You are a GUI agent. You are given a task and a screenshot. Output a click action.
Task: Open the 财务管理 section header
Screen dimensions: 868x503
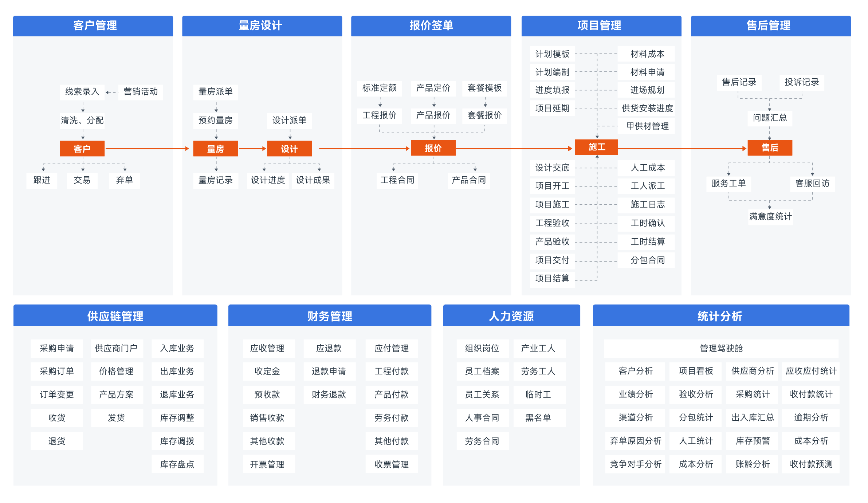coord(330,317)
